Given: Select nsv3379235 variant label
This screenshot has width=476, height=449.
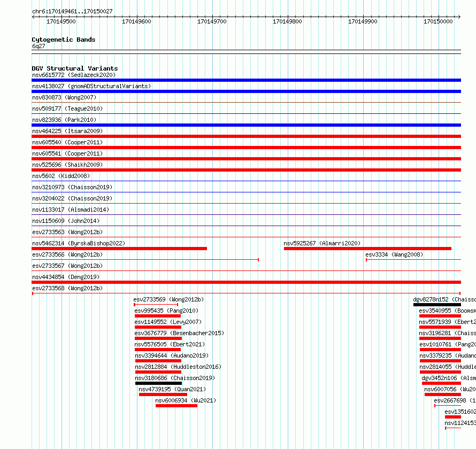Looking at the screenshot, I should point(448,355).
